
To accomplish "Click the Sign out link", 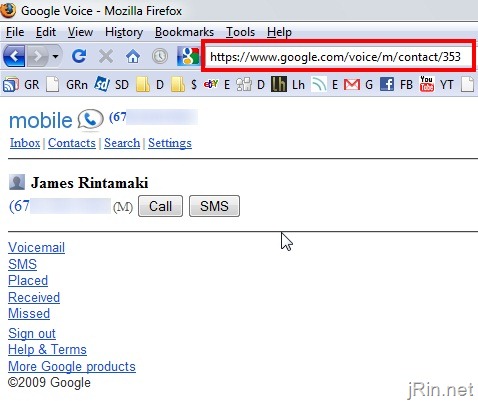I will [32, 333].
